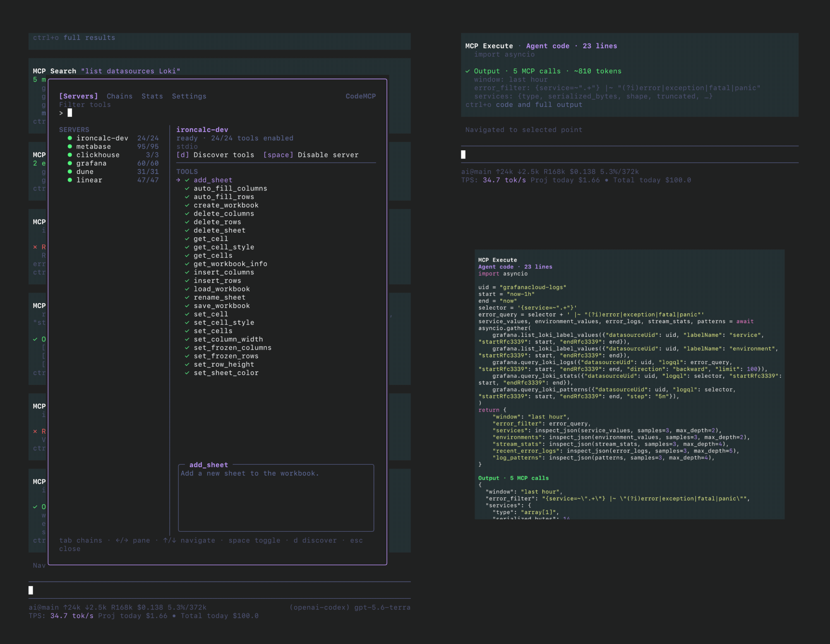
Task: Click green status dot beside ironcalc-dev
Action: point(70,138)
